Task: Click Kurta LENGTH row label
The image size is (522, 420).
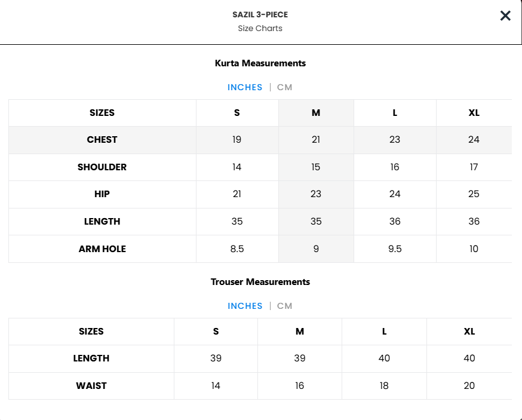Action: tap(102, 222)
